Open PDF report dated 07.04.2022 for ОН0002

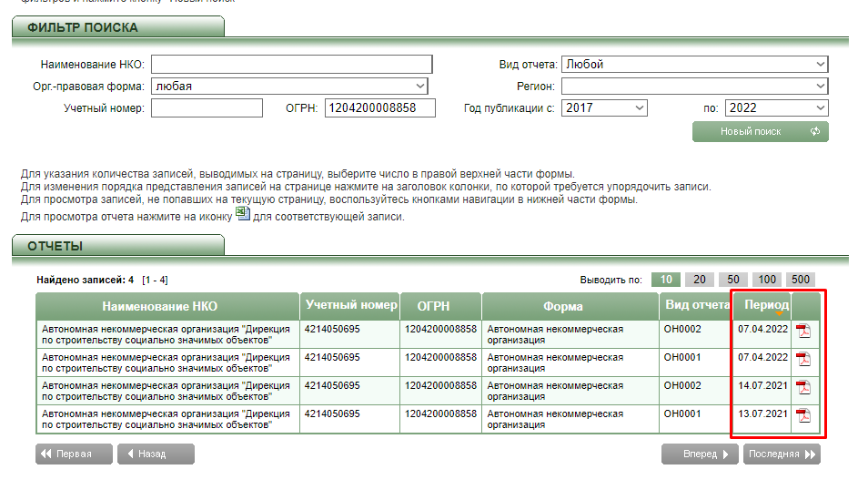point(803,331)
